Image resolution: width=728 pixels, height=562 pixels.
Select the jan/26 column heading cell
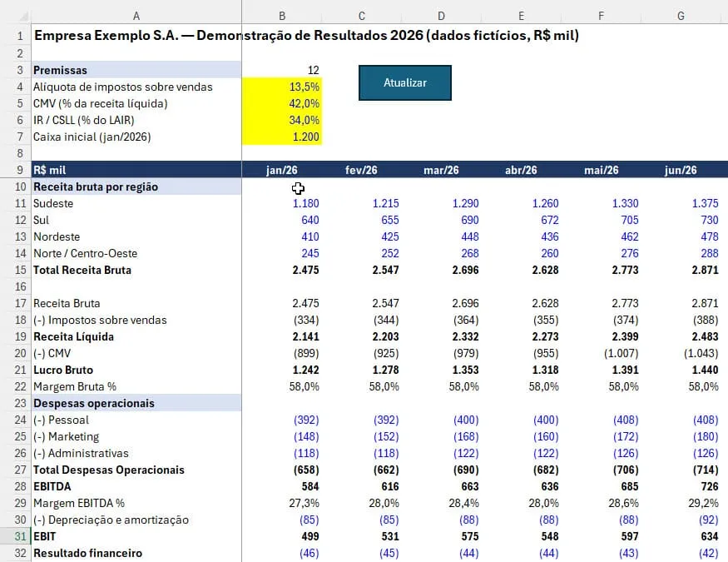[x=282, y=170]
